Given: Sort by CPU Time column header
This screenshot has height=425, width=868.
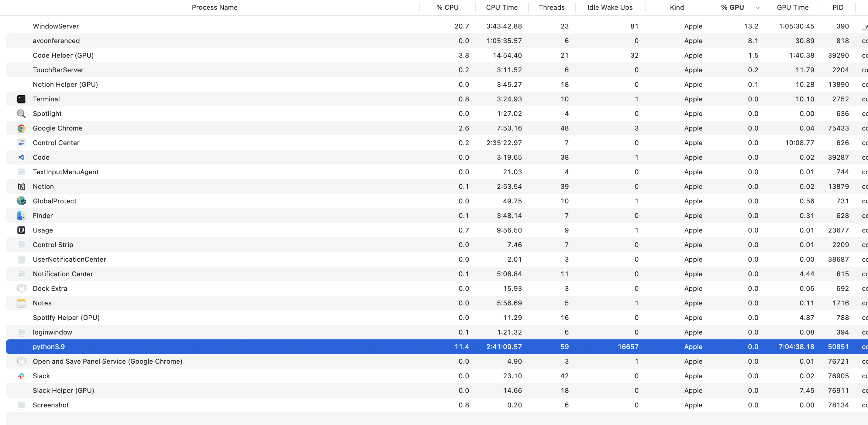Looking at the screenshot, I should 502,7.
